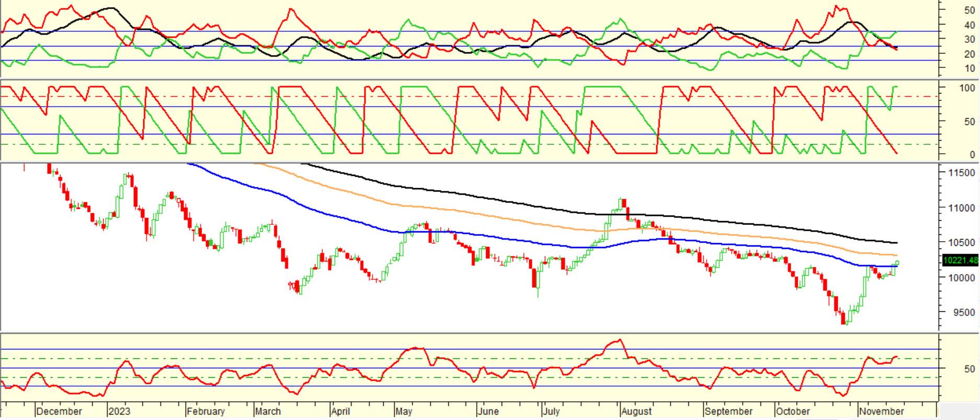The image size is (980, 420).
Task: Click the 10500 price scale label
Action: point(962,242)
